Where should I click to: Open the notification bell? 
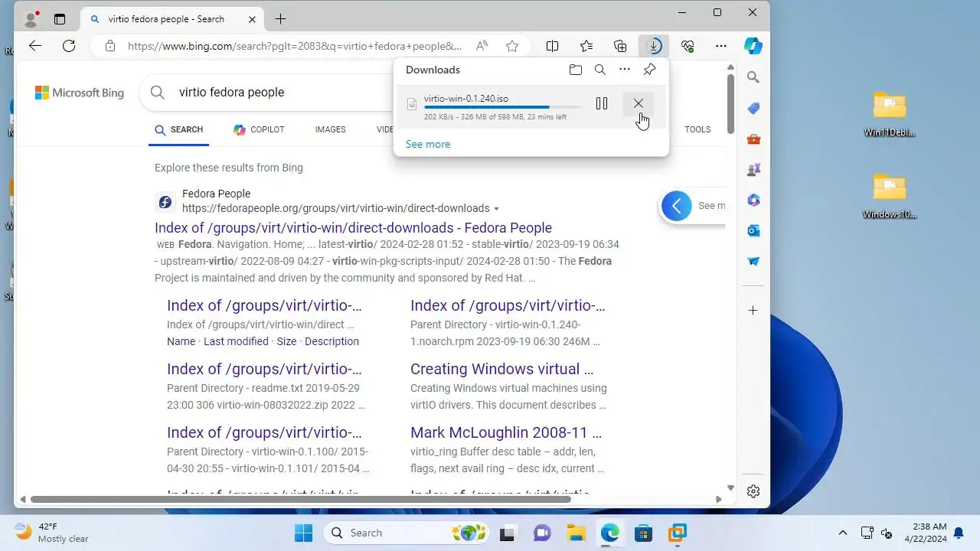pos(958,533)
